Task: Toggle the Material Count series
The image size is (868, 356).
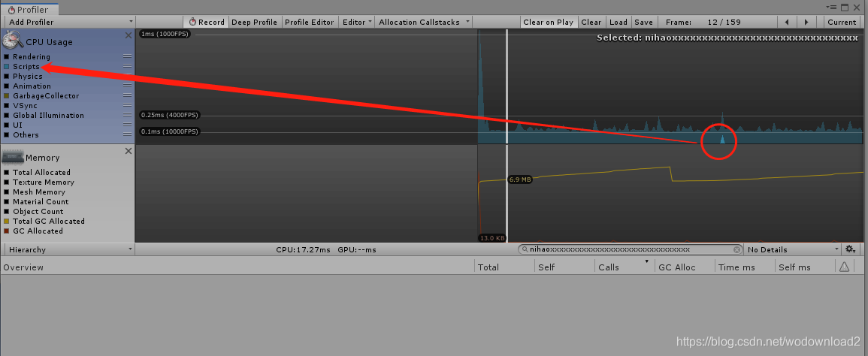Action: (7, 201)
